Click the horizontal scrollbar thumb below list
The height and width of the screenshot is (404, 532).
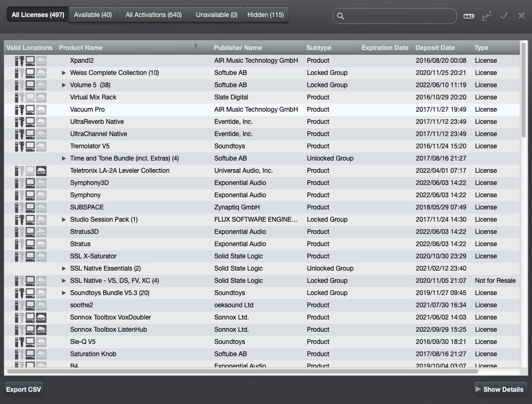(243, 372)
